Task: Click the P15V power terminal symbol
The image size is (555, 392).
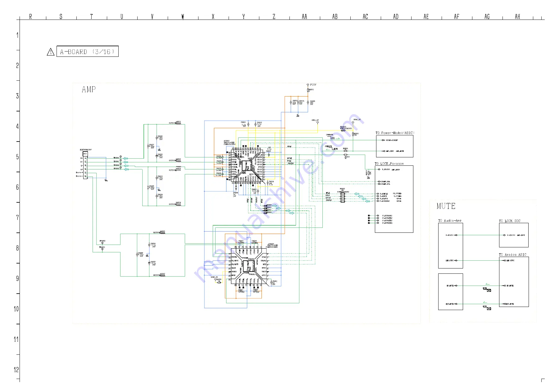Action: tap(308, 85)
